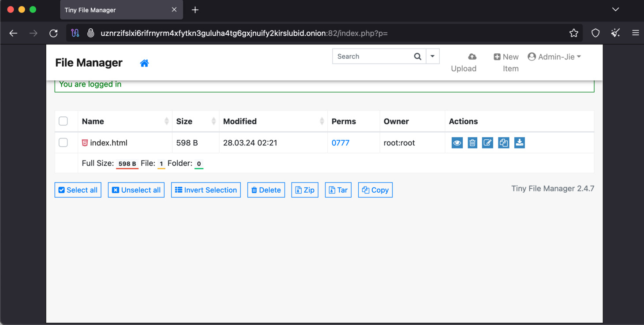This screenshot has height=325, width=644.
Task: Open the advanced search dropdown arrow
Action: pos(432,56)
